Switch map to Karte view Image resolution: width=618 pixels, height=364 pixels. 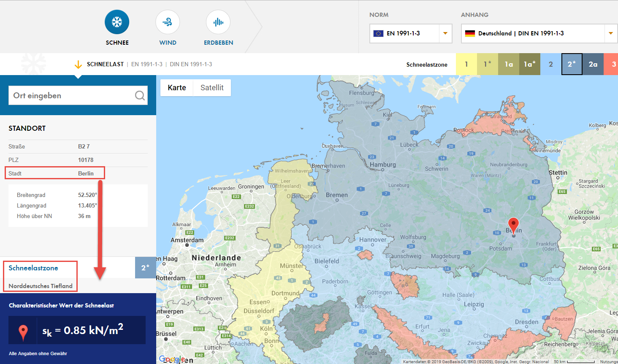click(x=177, y=88)
